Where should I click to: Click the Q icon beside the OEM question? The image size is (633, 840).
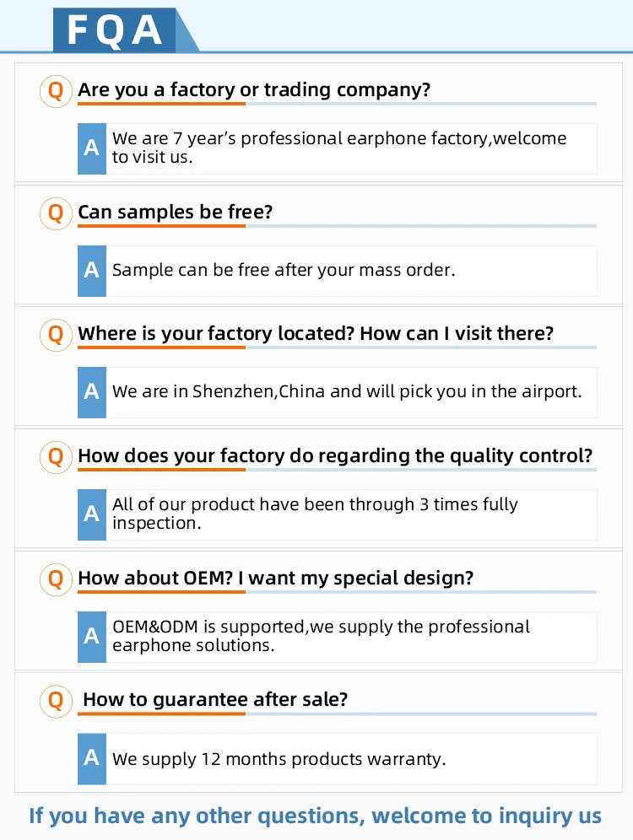point(56,579)
